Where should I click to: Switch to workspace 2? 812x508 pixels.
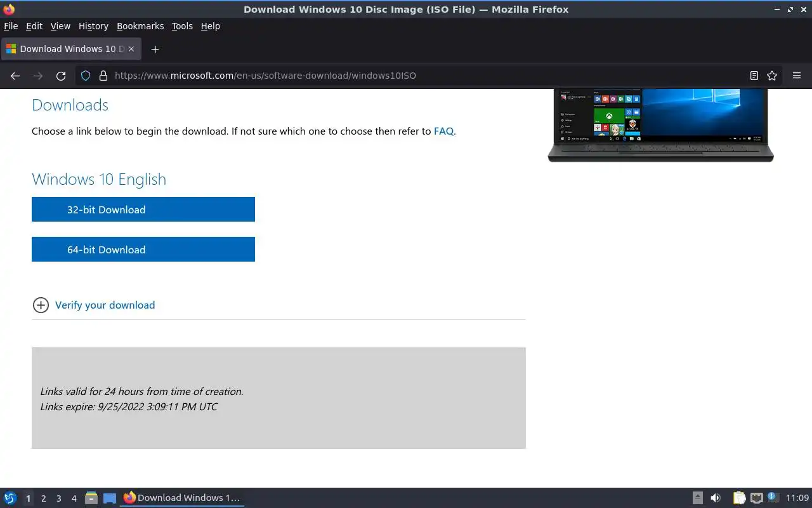[43, 498]
